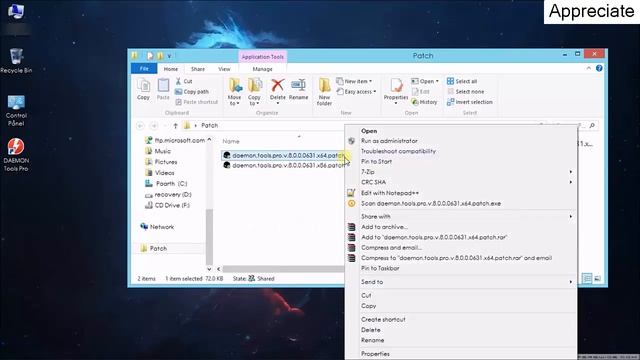Open Explorer help question mark icon
Viewport: 640px width, 360px height.
tap(599, 68)
